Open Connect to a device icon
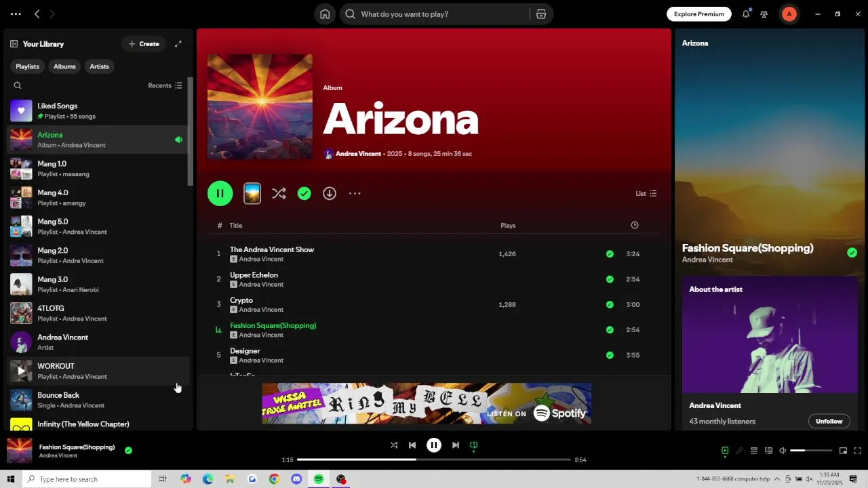This screenshot has height=488, width=868. point(768,451)
